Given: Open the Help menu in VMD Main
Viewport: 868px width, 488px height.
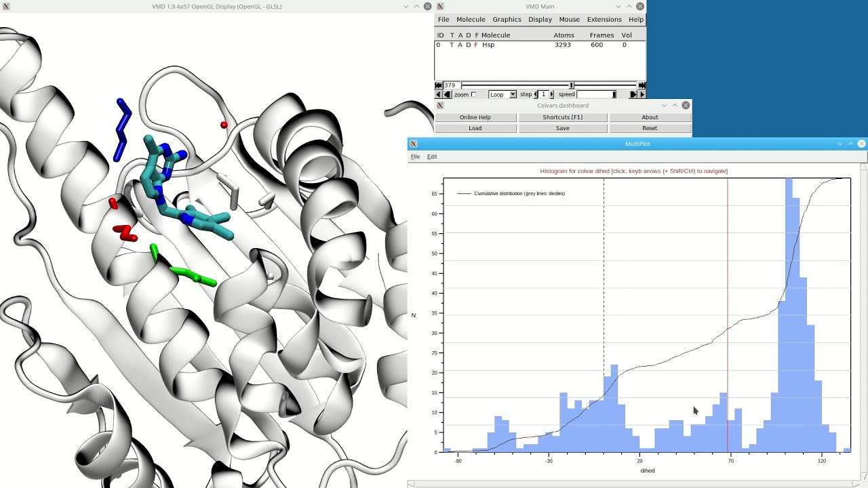Looking at the screenshot, I should click(635, 19).
